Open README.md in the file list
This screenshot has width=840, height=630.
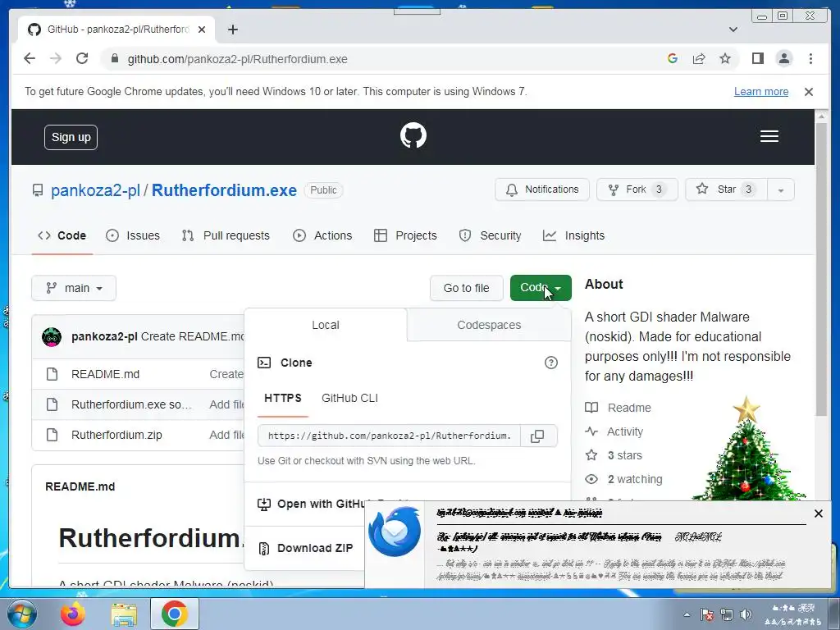tap(105, 374)
